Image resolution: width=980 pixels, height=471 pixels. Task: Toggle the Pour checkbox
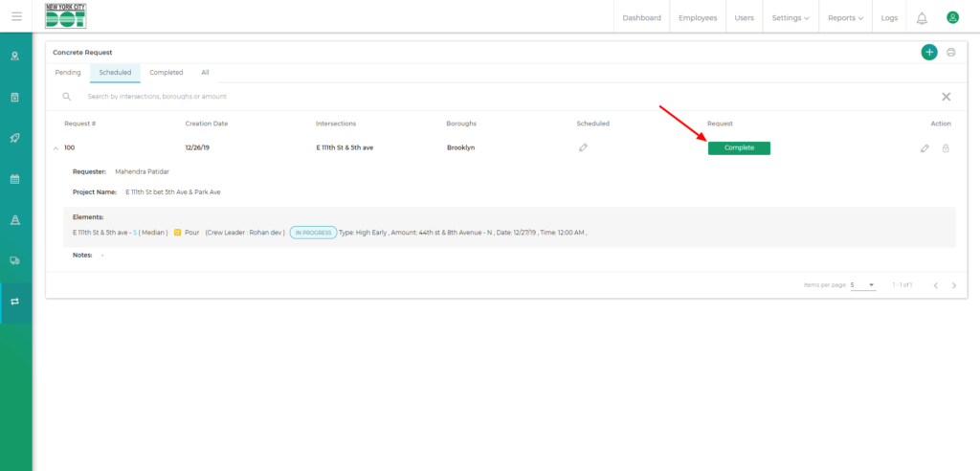178,232
